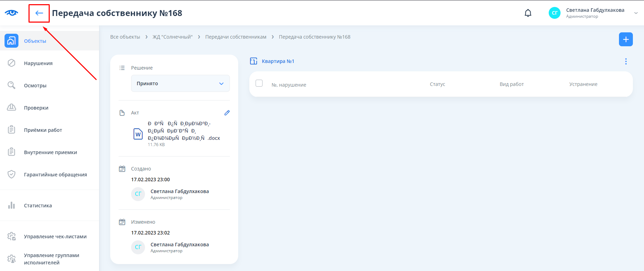Open the Word document file icon
The width and height of the screenshot is (644, 271).
[x=138, y=134]
